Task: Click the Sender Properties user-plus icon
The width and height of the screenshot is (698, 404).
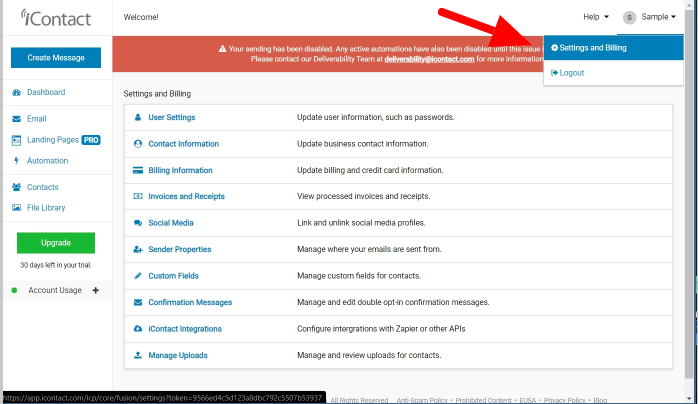Action: [x=138, y=250]
